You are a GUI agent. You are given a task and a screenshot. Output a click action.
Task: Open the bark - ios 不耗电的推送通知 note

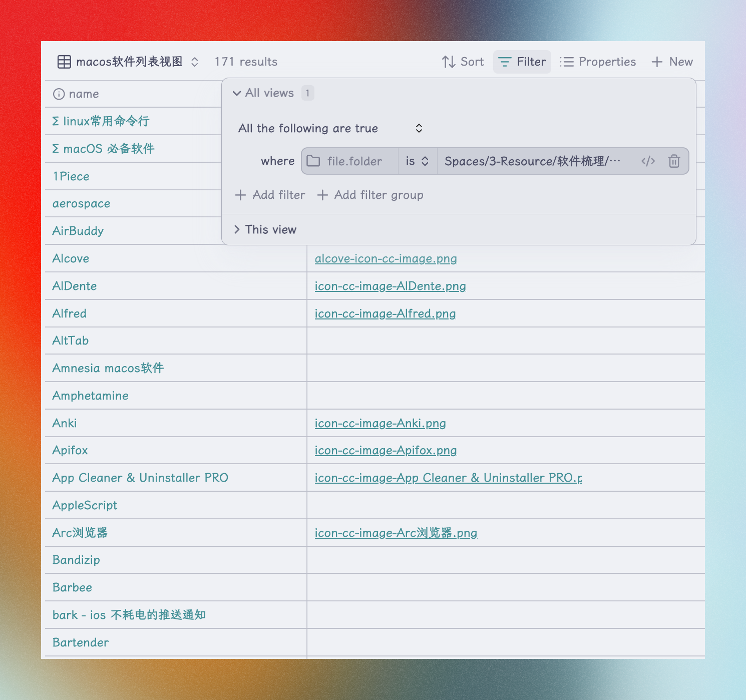(129, 615)
